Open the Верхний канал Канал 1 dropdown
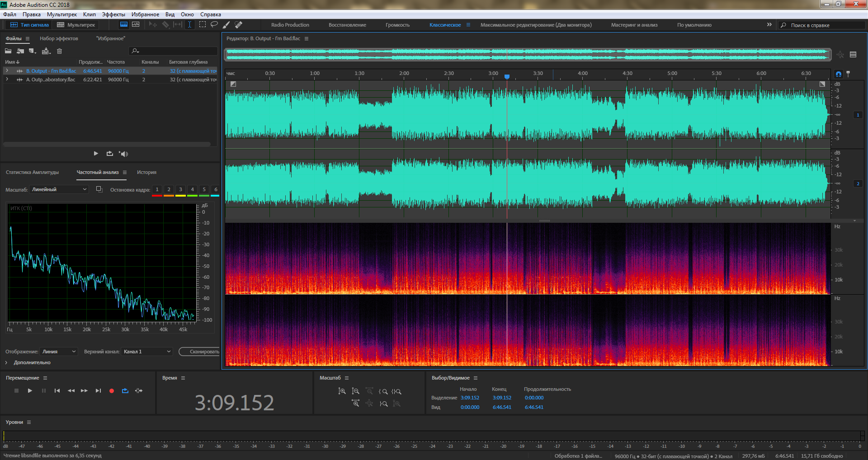 (x=147, y=352)
